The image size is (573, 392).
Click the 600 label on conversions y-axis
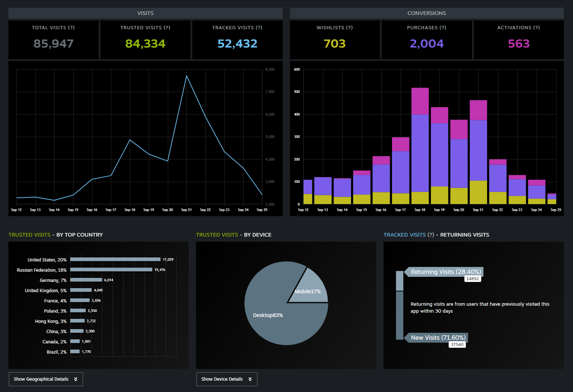pos(297,69)
